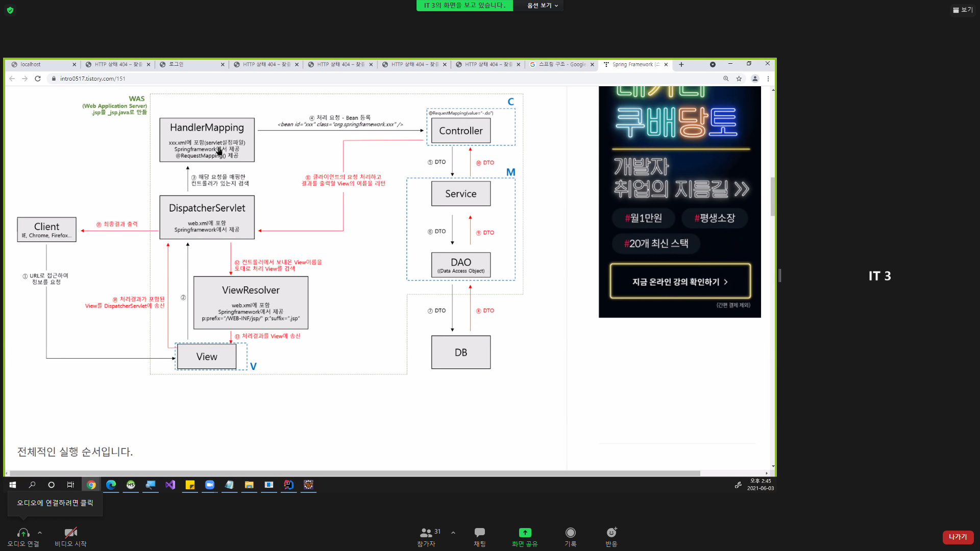This screenshot has height=551, width=980.
Task: Open Chrome's three-dot menu
Action: [x=768, y=79]
